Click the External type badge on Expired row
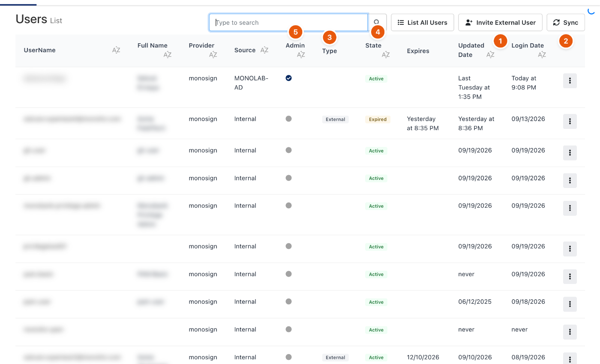600x364 pixels. coord(336,119)
